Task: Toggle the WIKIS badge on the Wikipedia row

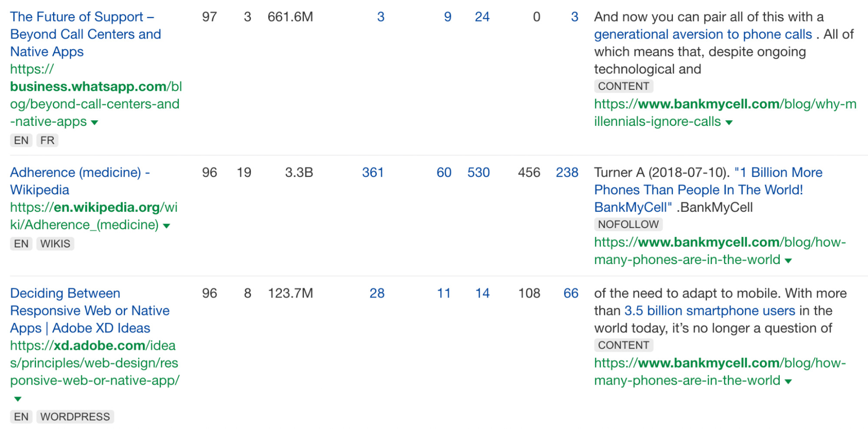Action: (x=56, y=243)
